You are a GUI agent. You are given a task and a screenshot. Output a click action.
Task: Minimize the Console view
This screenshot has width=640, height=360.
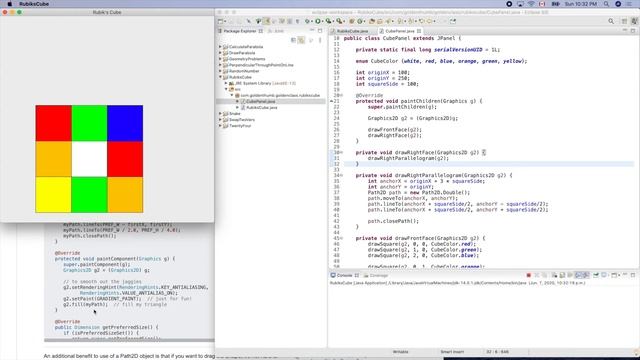(625, 275)
